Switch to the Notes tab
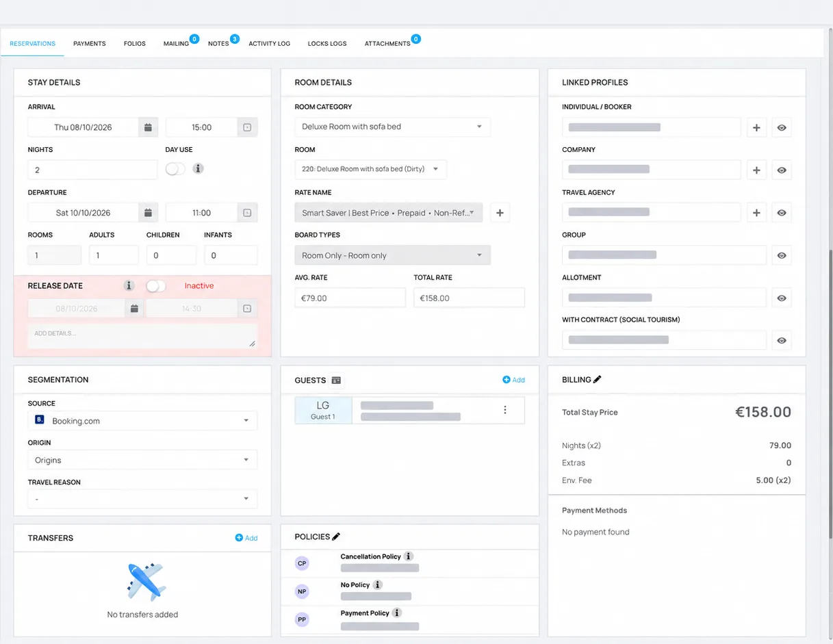The width and height of the screenshot is (833, 644). coord(218,43)
